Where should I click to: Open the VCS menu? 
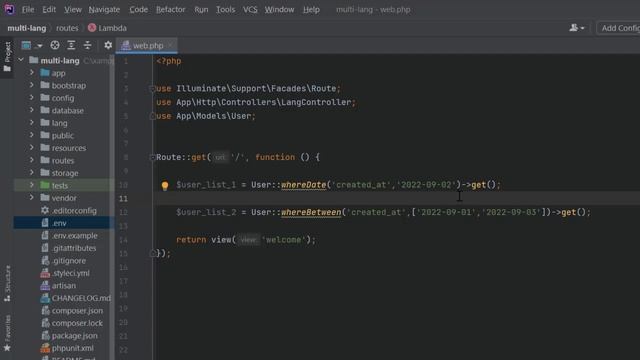pyautogui.click(x=250, y=9)
